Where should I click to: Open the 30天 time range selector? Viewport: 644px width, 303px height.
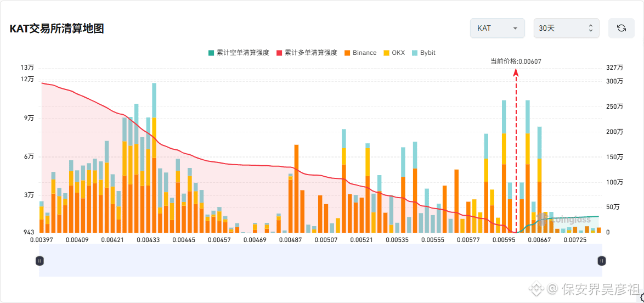[566, 29]
